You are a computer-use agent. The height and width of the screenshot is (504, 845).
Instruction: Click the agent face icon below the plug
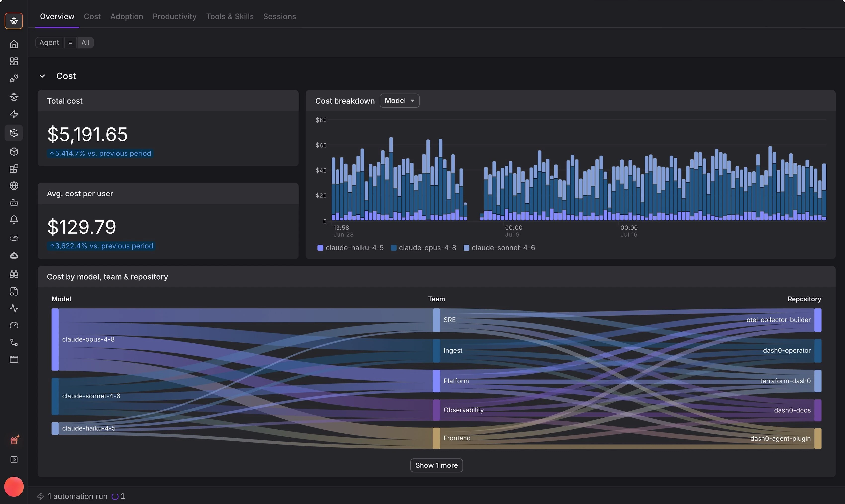click(14, 97)
